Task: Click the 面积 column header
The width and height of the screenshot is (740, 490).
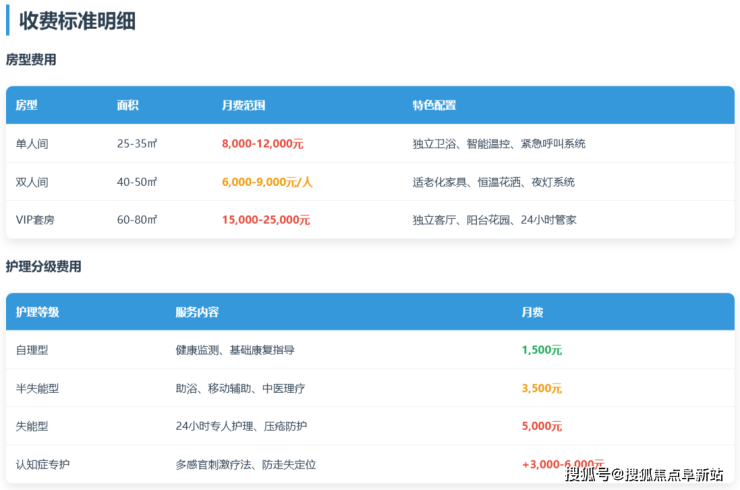Action: [x=128, y=105]
